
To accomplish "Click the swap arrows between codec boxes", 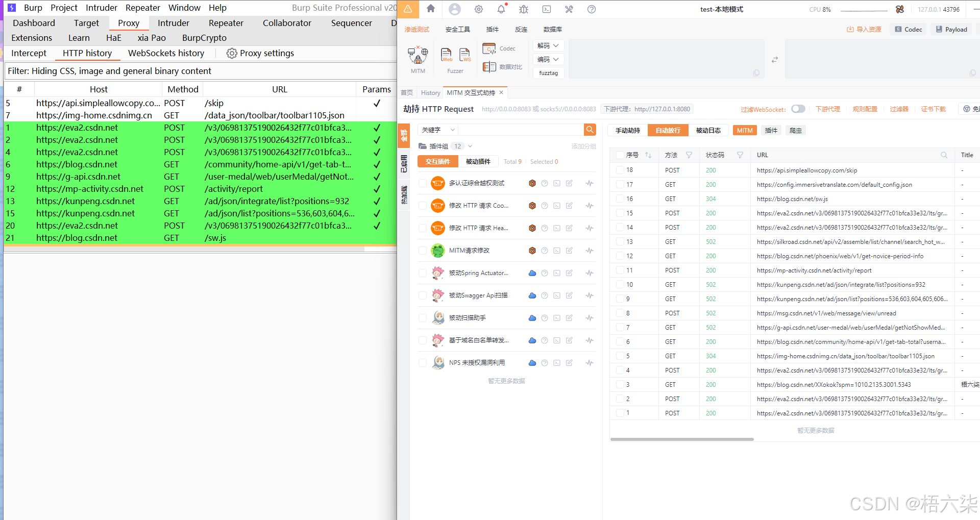I will coord(775,60).
